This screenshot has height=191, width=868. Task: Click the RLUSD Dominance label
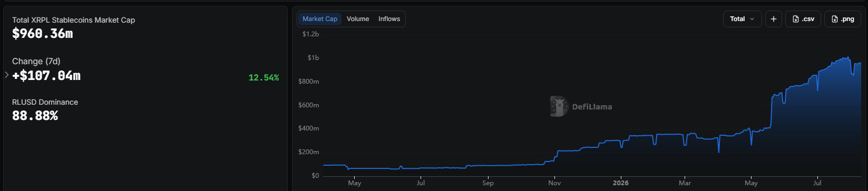pos(45,102)
